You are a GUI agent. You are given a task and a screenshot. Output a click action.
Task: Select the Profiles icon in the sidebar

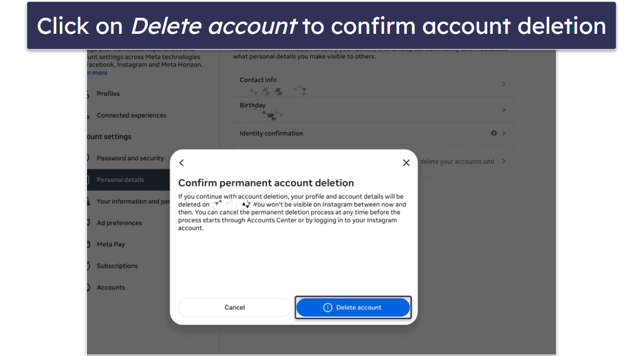tap(89, 94)
